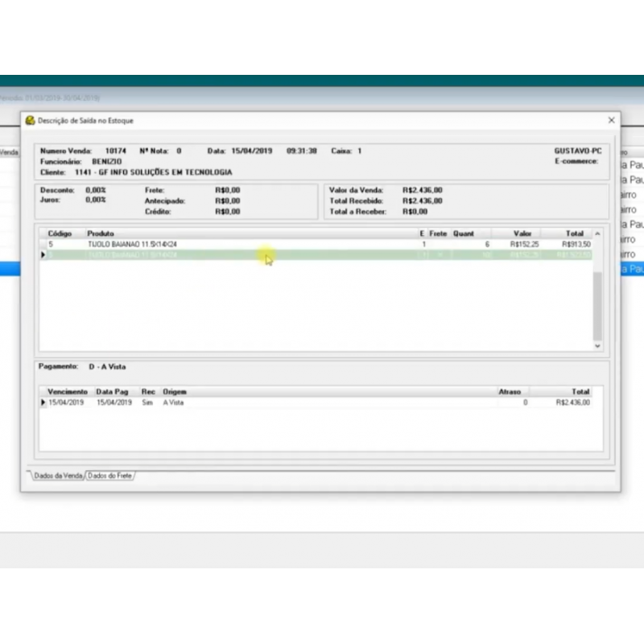644x644 pixels.
Task: Click the scroll up arrow in products grid
Action: coord(597,233)
